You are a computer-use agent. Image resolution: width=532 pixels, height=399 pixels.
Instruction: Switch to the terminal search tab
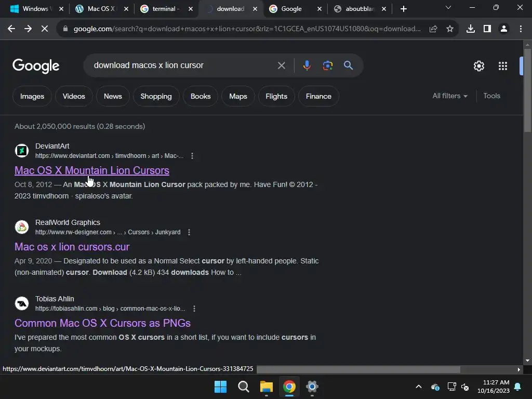pos(166,9)
